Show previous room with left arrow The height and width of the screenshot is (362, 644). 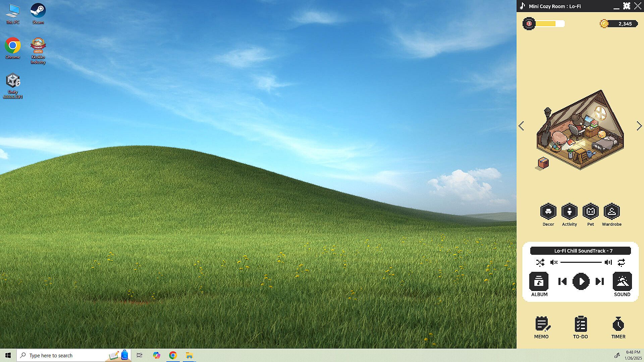pos(521,126)
